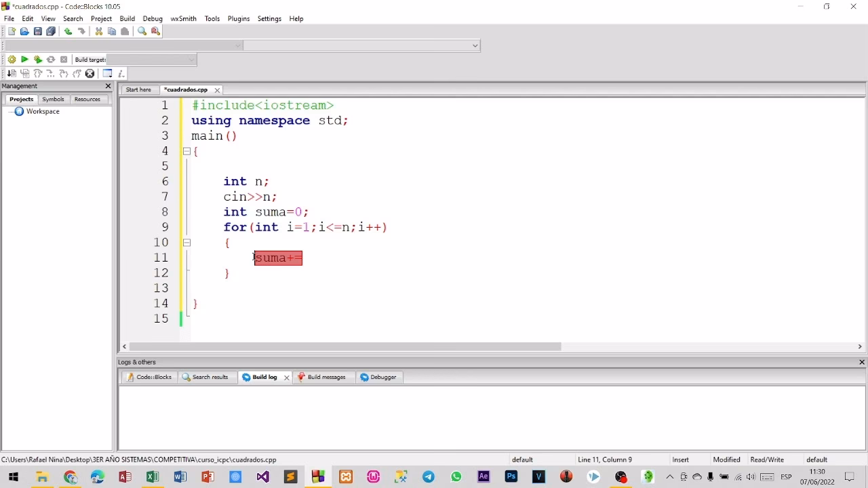Switch to the Build messages tab
The width and height of the screenshot is (868, 488).
(325, 377)
